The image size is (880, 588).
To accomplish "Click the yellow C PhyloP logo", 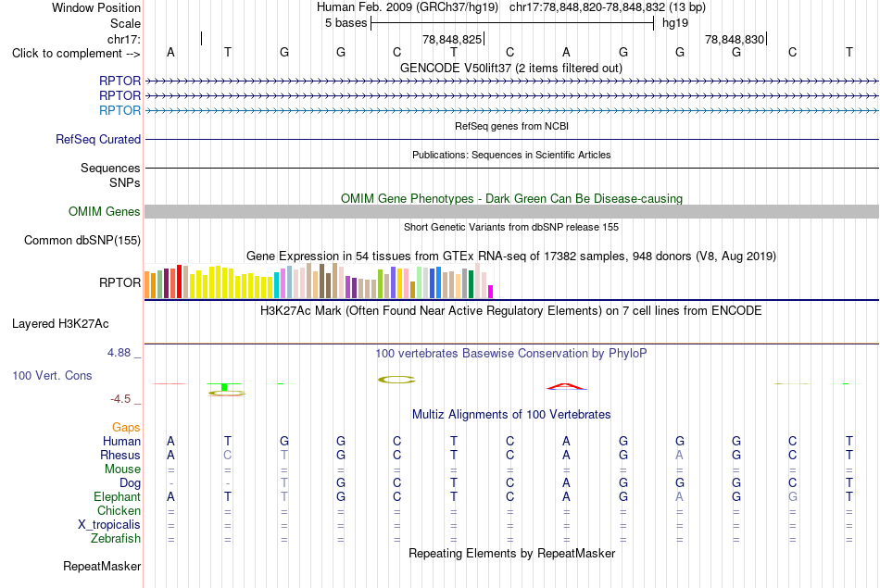I will click(x=396, y=380).
